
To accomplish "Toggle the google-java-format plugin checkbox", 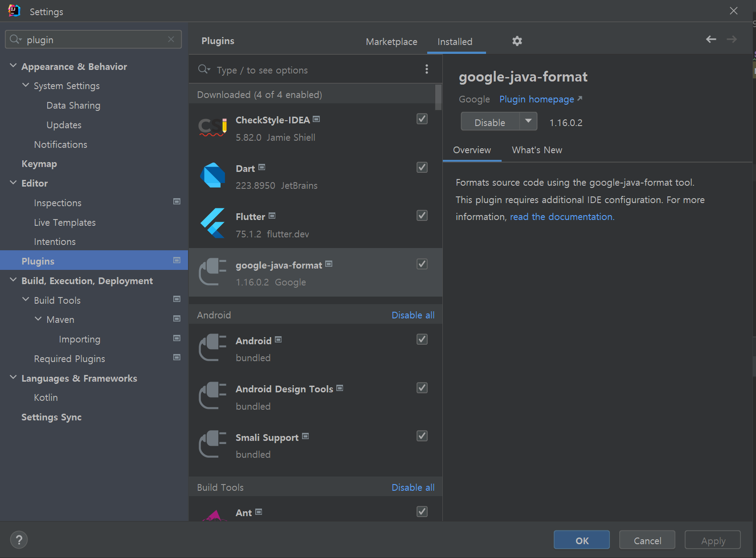I will 422,264.
